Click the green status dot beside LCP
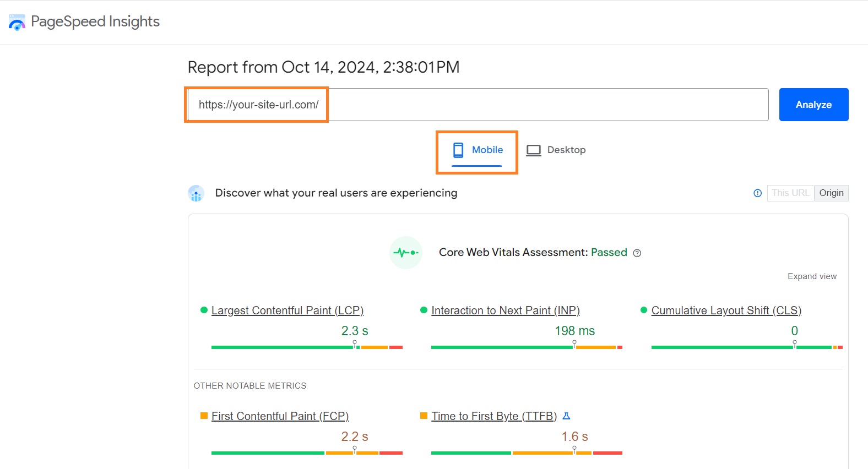This screenshot has width=868, height=469. (204, 310)
